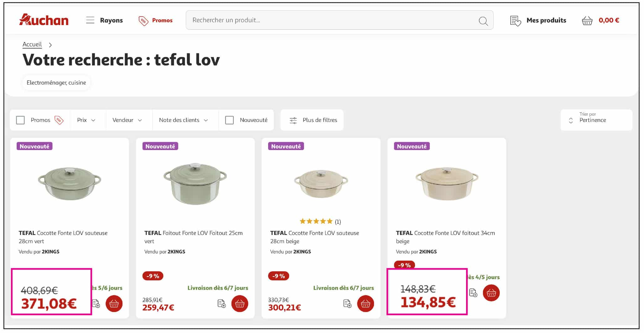This screenshot has width=644, height=333.
Task: Open the Vendeur filter dropdown
Action: [x=127, y=120]
